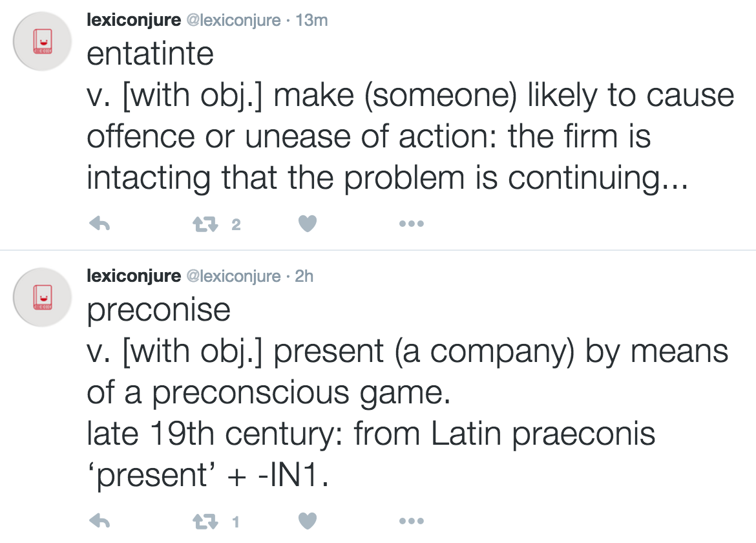Reply to the preconise tweet

point(99,521)
